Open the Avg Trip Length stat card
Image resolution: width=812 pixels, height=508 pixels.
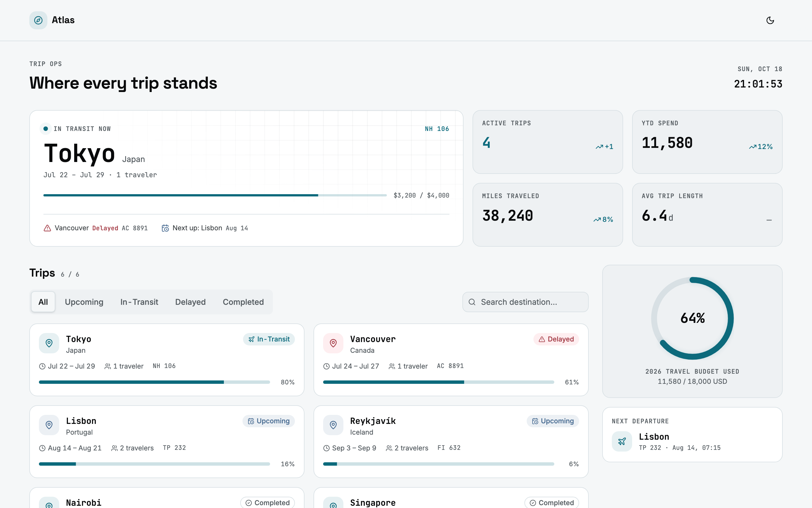coord(707,215)
